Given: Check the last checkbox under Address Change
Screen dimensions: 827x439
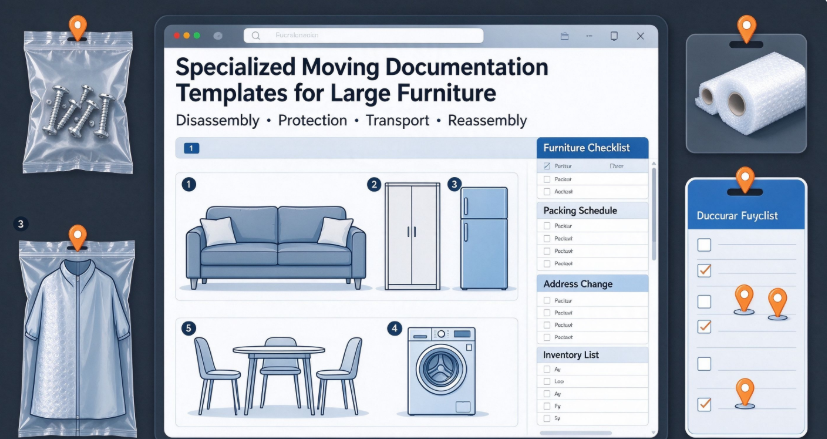Looking at the screenshot, I should [547, 337].
